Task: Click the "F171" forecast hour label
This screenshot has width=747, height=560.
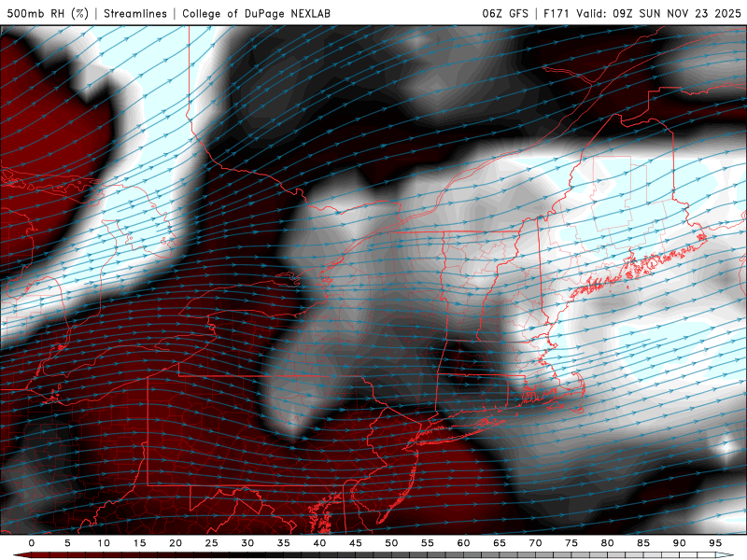Action: click(x=557, y=13)
